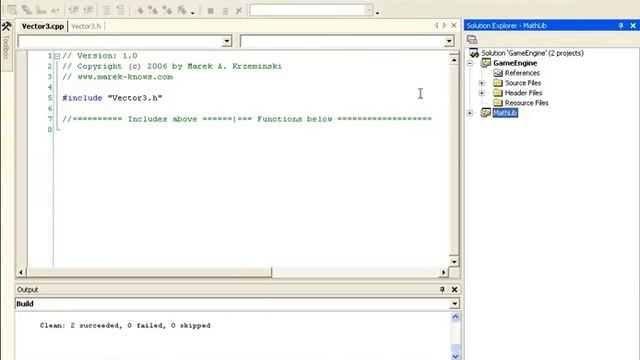Click the solution icon beside 'GameEngine'
This screenshot has height=360, width=640.
point(474,53)
